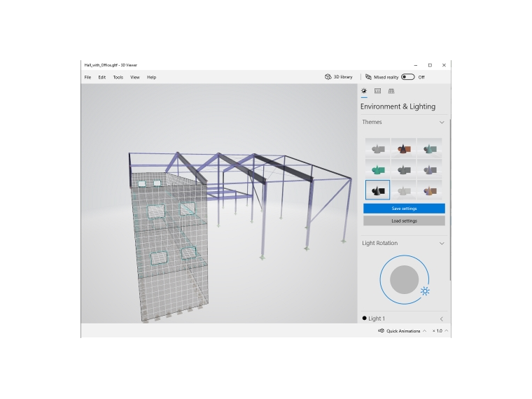Click the Quick Animations cube icon
Screen dimensions: 532x399
(381, 330)
